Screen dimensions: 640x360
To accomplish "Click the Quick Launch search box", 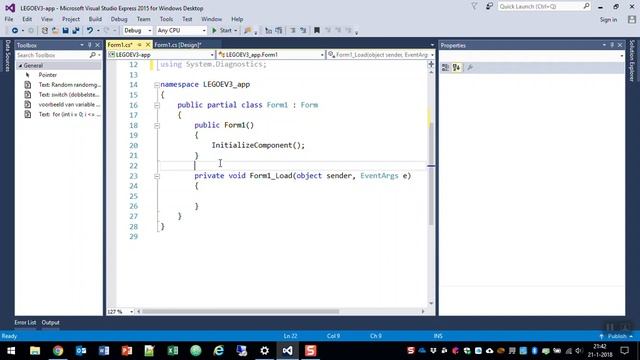I will point(544,7).
